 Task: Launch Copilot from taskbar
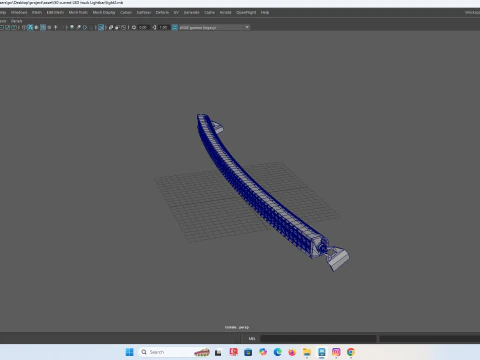tap(263, 352)
